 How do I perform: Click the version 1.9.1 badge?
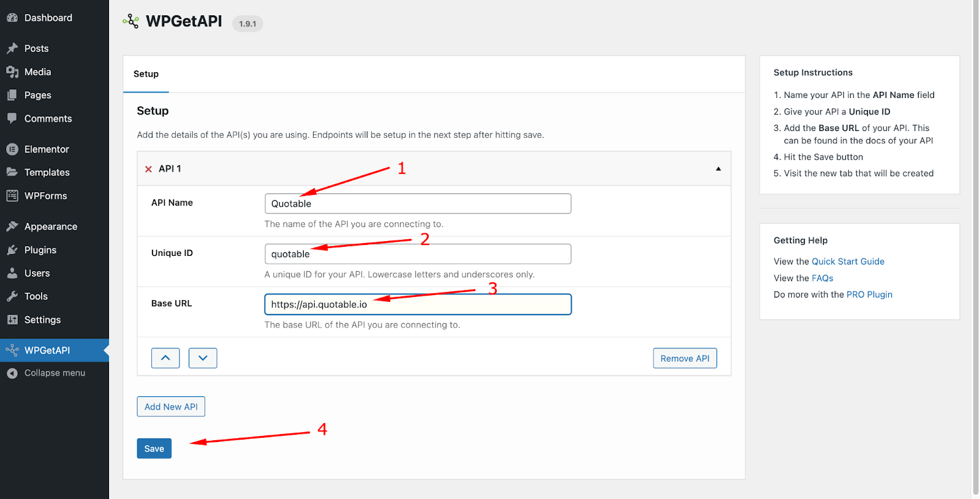247,24
